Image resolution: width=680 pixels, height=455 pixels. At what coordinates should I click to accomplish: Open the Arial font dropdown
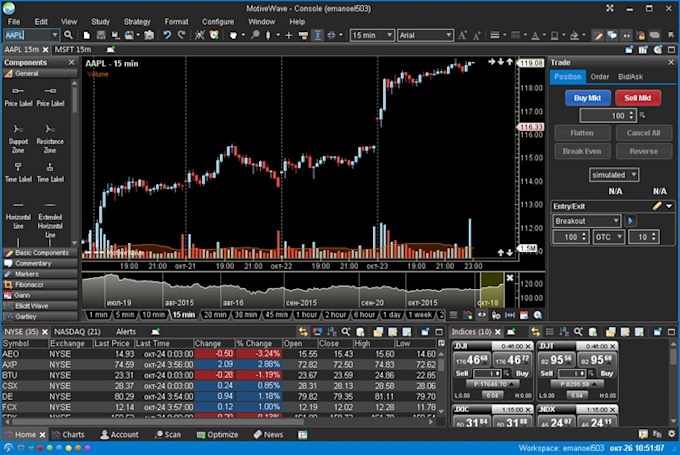coord(449,35)
